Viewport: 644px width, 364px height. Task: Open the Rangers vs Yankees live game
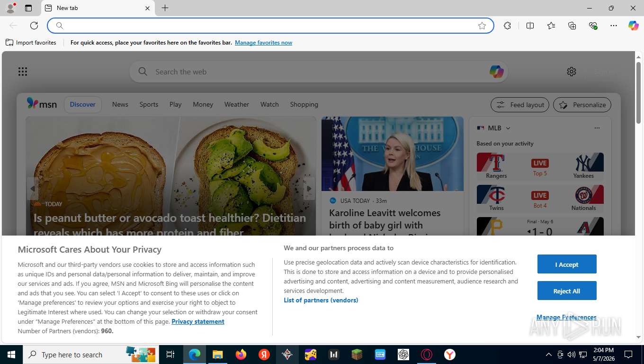click(540, 166)
